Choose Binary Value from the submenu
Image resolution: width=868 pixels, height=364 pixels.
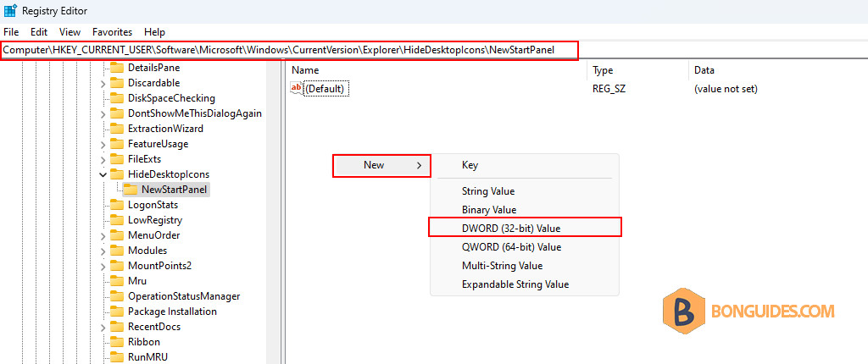[x=525, y=210]
